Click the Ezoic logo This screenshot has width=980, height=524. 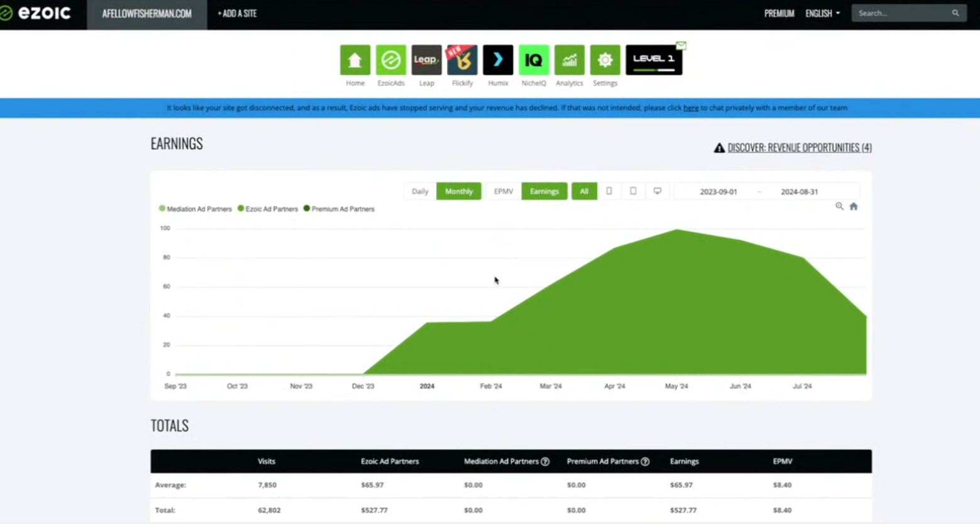(36, 13)
